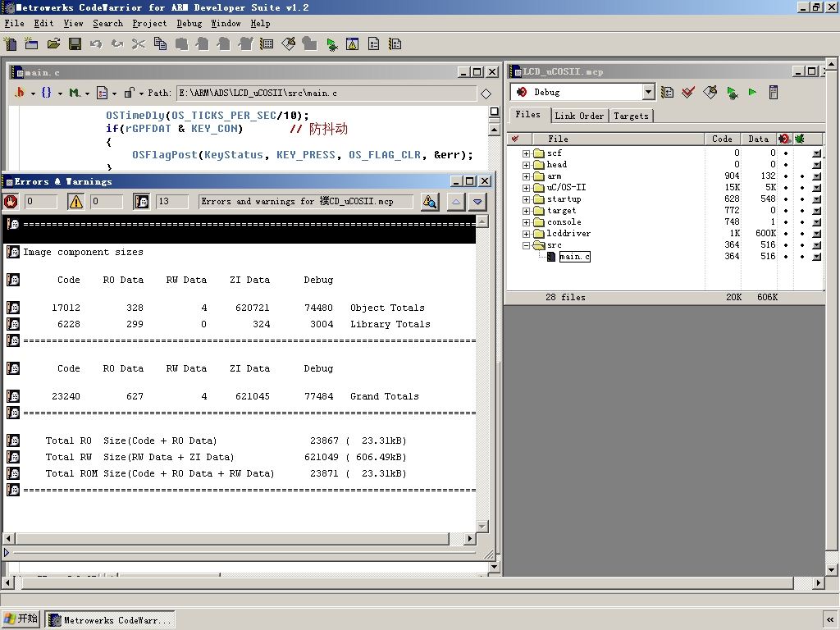Open the Project menu
Screen dimensions: 840x630
pyautogui.click(x=149, y=24)
